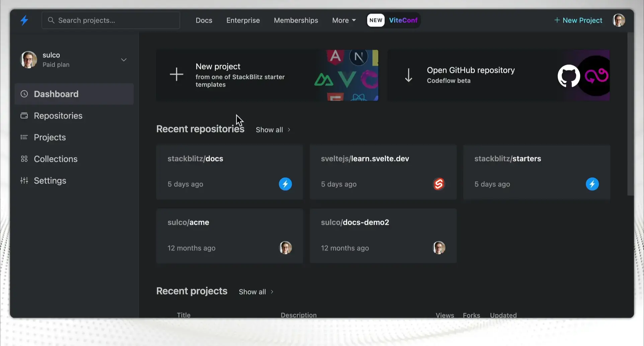The image size is (644, 346).
Task: Click the Svelte badge on learn.svelte.dev card
Action: pos(439,184)
